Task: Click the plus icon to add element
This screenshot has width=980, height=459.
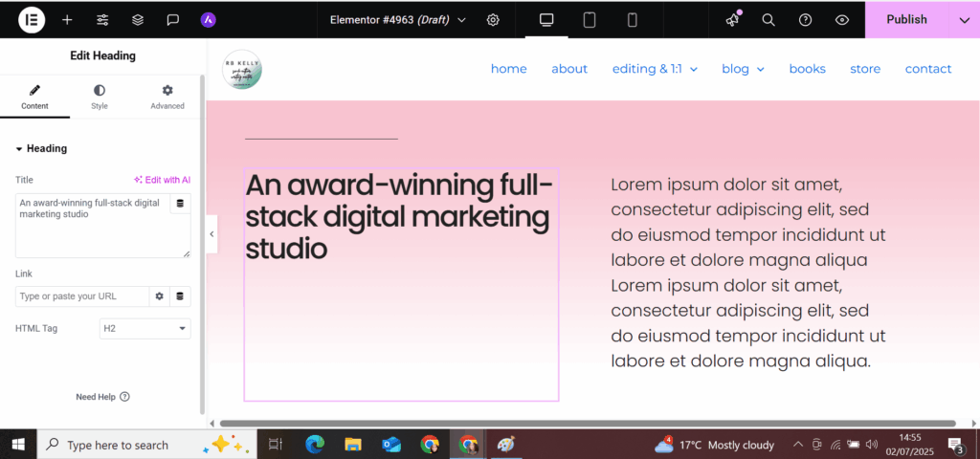Action: (x=67, y=20)
